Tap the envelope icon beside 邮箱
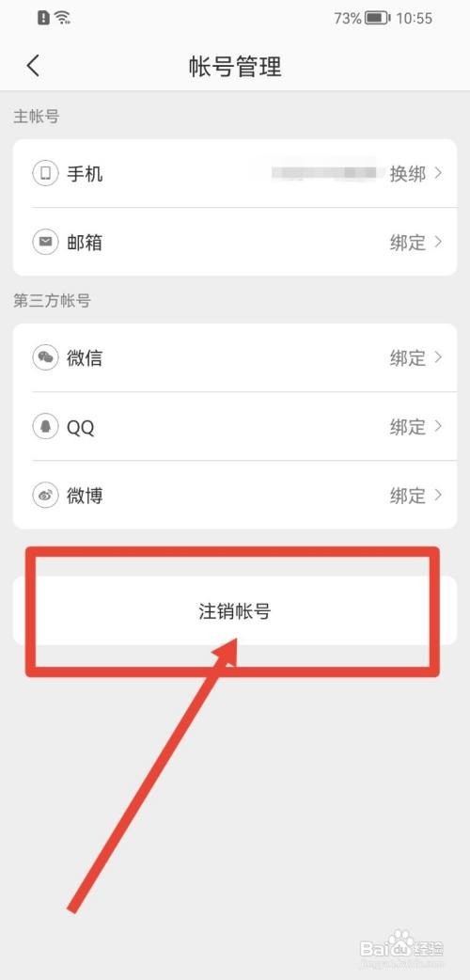The width and height of the screenshot is (470, 980). click(x=46, y=242)
